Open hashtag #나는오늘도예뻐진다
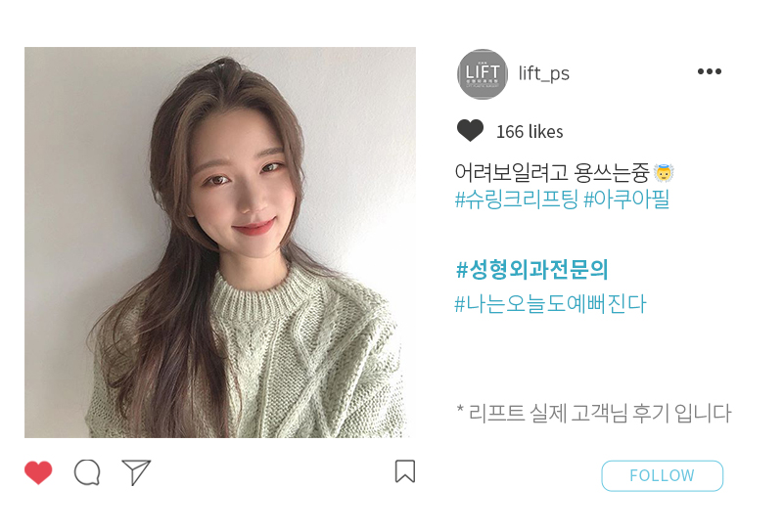This screenshot has width=784, height=532. 550,304
